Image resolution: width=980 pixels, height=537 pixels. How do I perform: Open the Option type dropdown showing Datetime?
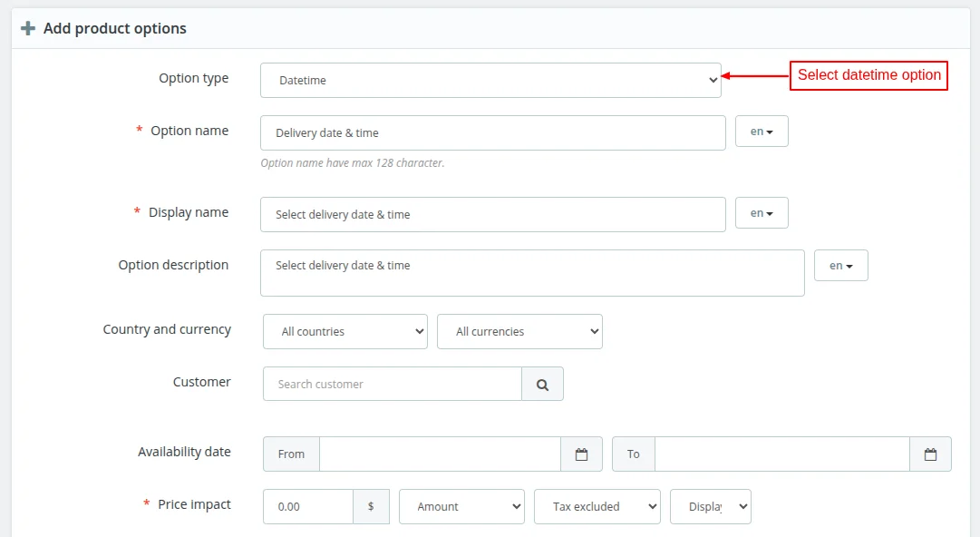pyautogui.click(x=491, y=79)
